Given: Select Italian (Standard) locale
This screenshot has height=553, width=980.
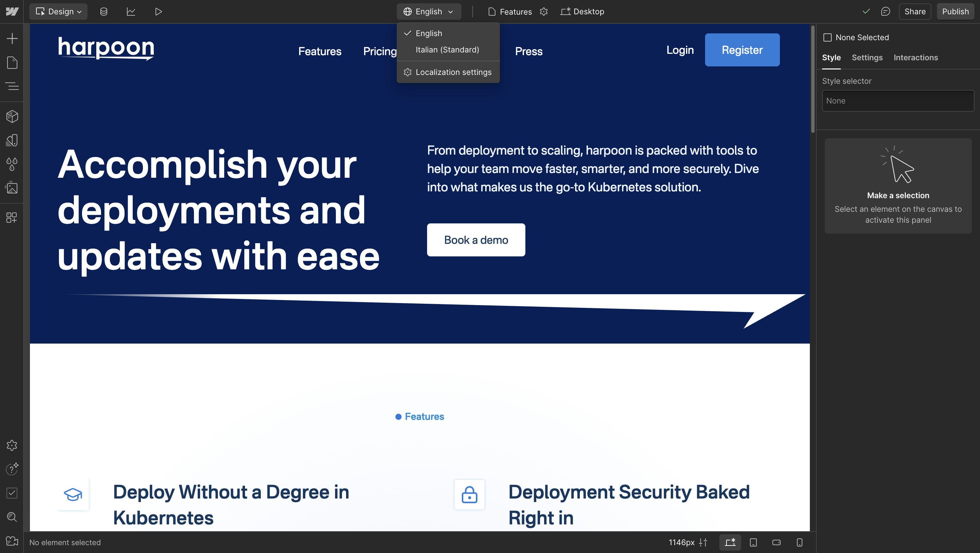Looking at the screenshot, I should point(448,50).
